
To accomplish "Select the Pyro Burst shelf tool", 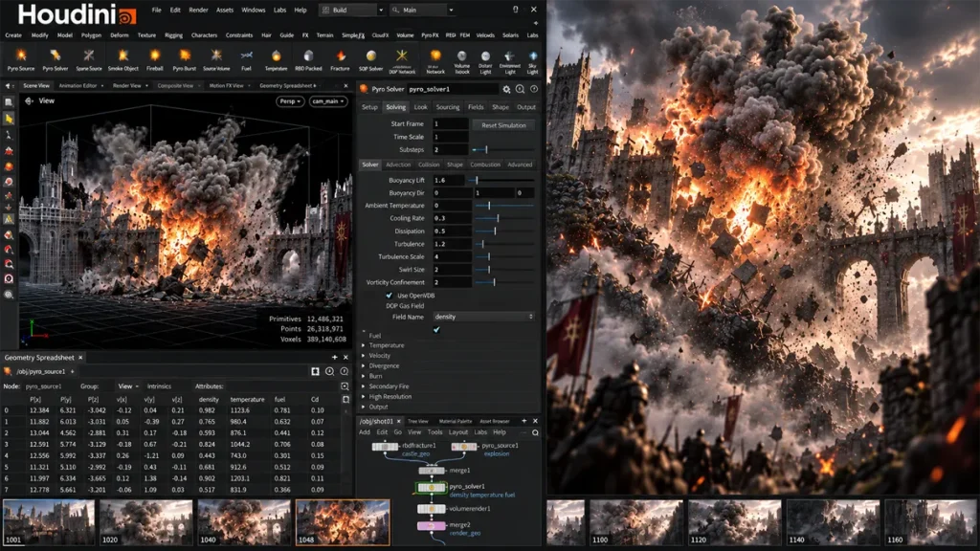I will tap(185, 60).
